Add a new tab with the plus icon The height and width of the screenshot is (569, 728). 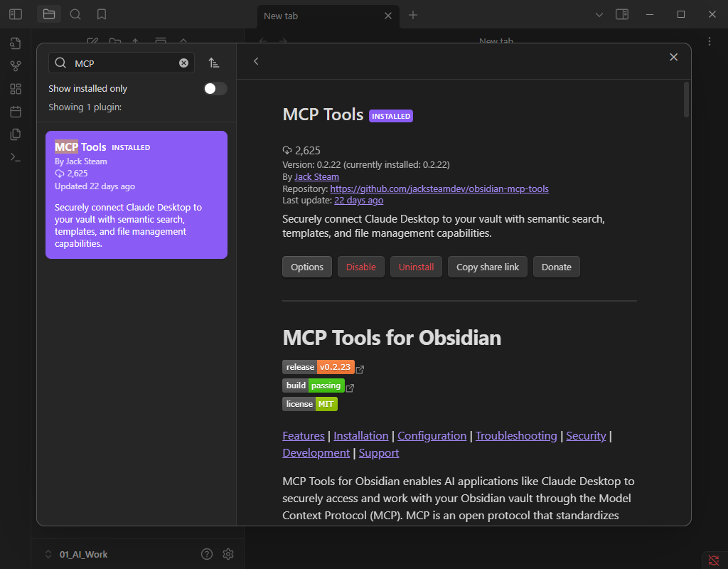(x=413, y=16)
